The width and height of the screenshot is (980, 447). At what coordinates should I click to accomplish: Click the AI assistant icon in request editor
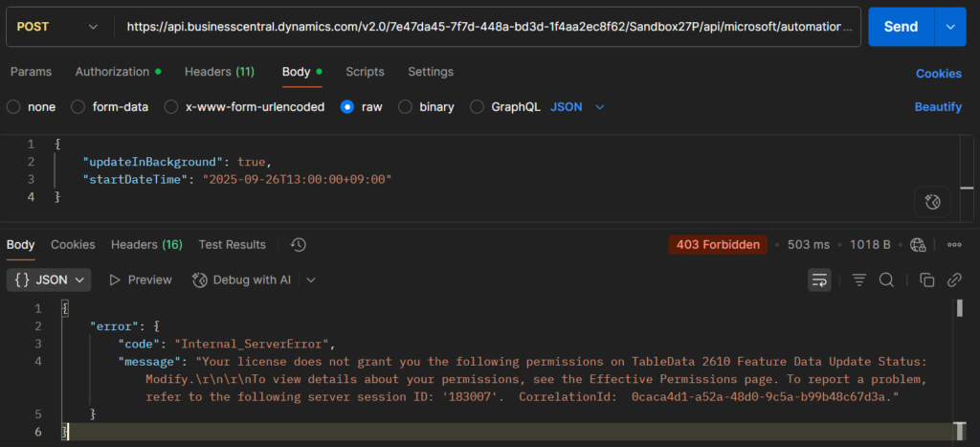click(x=933, y=202)
